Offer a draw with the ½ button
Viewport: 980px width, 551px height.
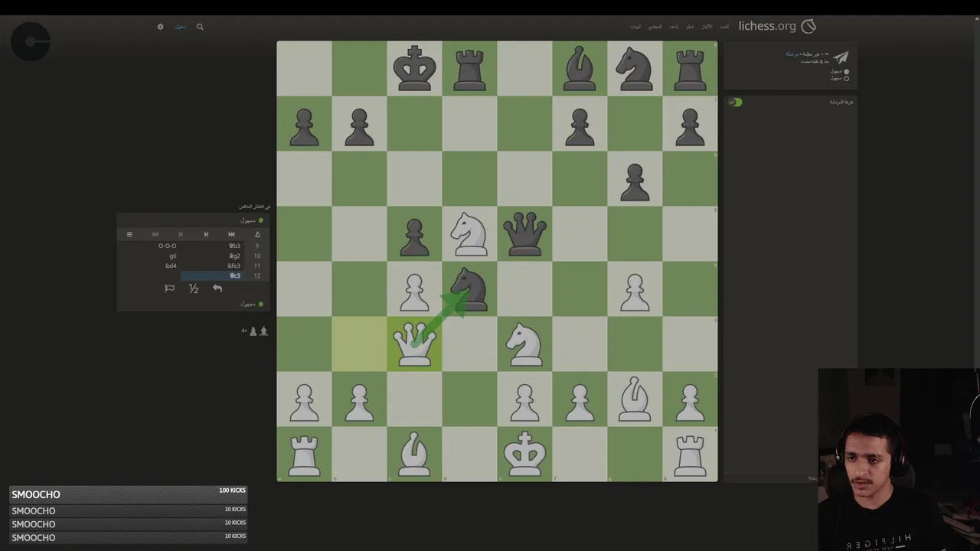pos(194,289)
